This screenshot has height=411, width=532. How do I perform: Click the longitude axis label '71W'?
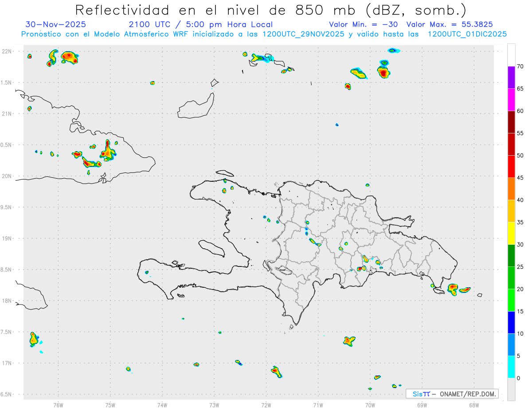pyautogui.click(x=318, y=405)
